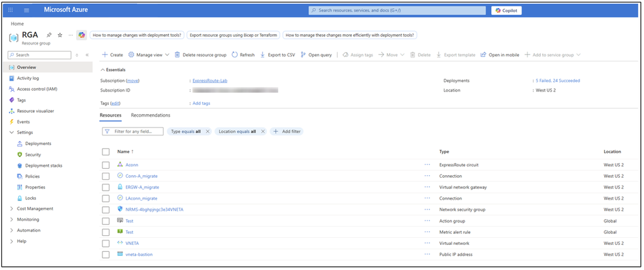This screenshot has height=270, width=644.
Task: Open the Manage view dropdown
Action: pos(149,55)
